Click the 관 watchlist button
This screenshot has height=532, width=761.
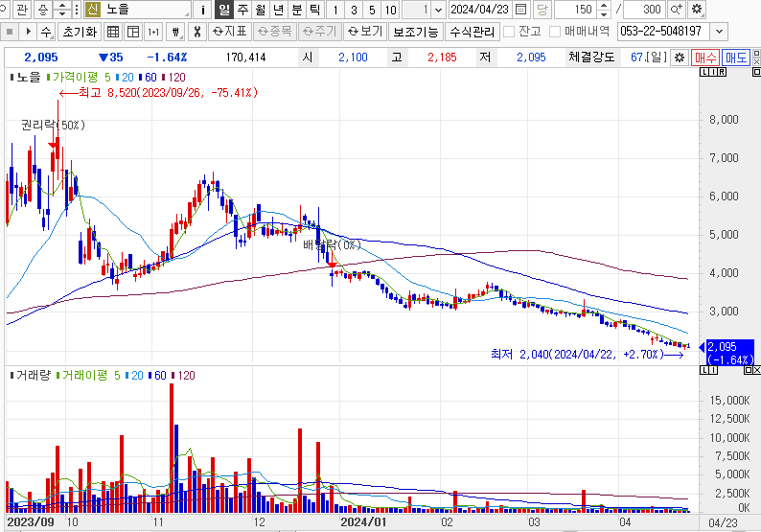point(22,10)
